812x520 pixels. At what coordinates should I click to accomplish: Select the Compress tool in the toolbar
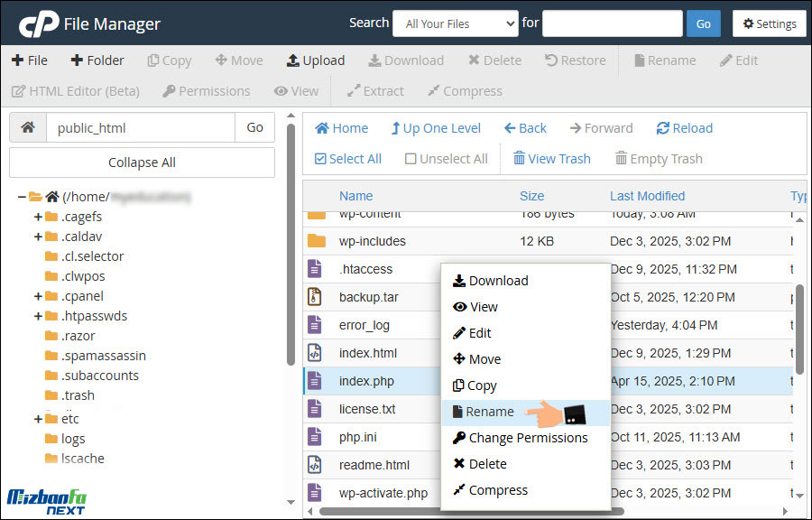(x=465, y=90)
